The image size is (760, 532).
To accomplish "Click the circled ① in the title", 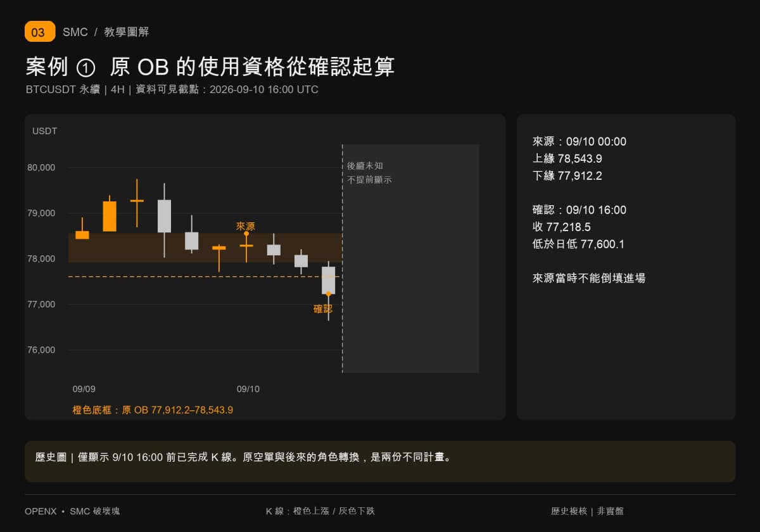I will 85,67.
